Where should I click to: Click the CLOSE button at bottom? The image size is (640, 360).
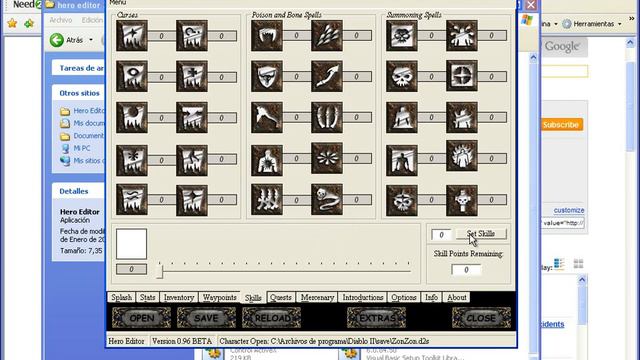pos(482,318)
